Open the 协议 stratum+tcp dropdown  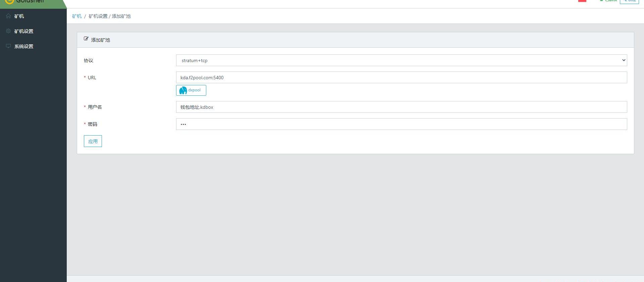click(401, 60)
